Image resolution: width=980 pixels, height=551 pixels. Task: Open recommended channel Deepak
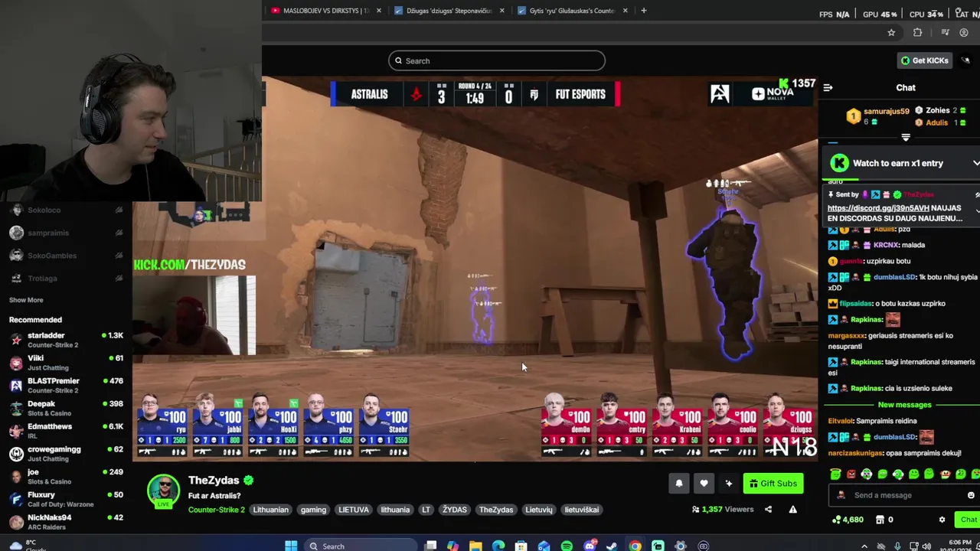click(x=67, y=409)
